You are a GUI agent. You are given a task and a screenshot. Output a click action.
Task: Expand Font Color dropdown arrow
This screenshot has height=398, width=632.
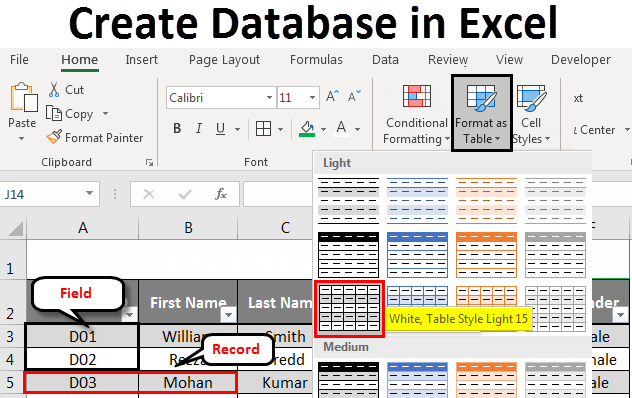[x=358, y=129]
